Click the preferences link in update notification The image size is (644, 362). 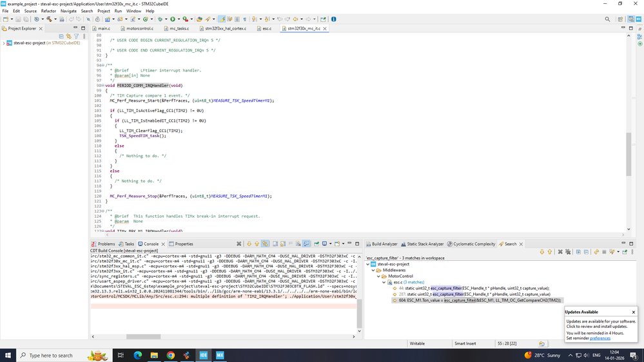(600, 338)
